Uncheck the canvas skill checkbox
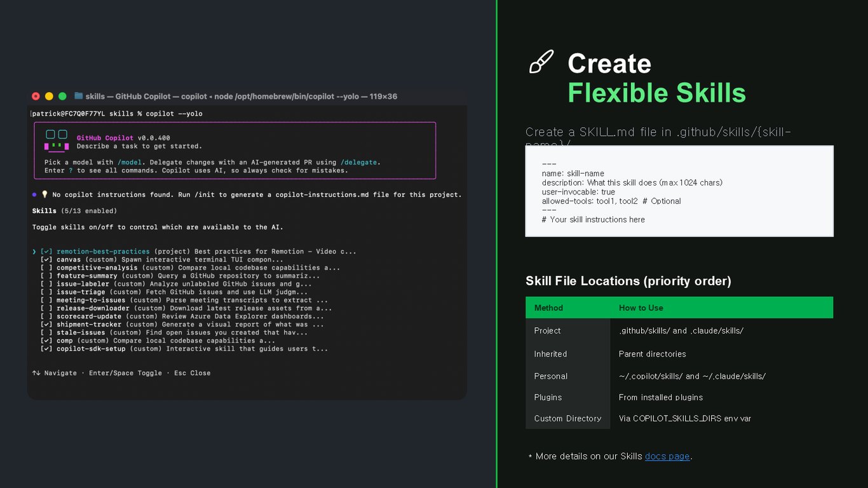 coord(46,260)
